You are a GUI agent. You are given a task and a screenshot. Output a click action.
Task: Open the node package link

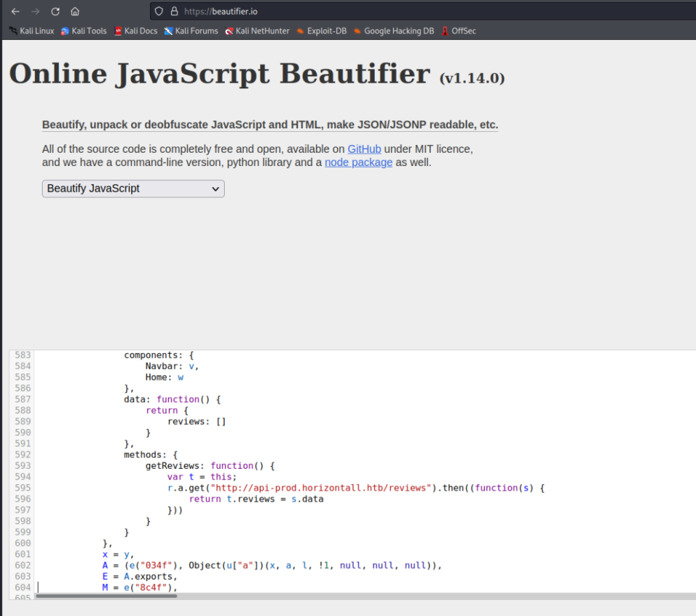pyautogui.click(x=358, y=162)
